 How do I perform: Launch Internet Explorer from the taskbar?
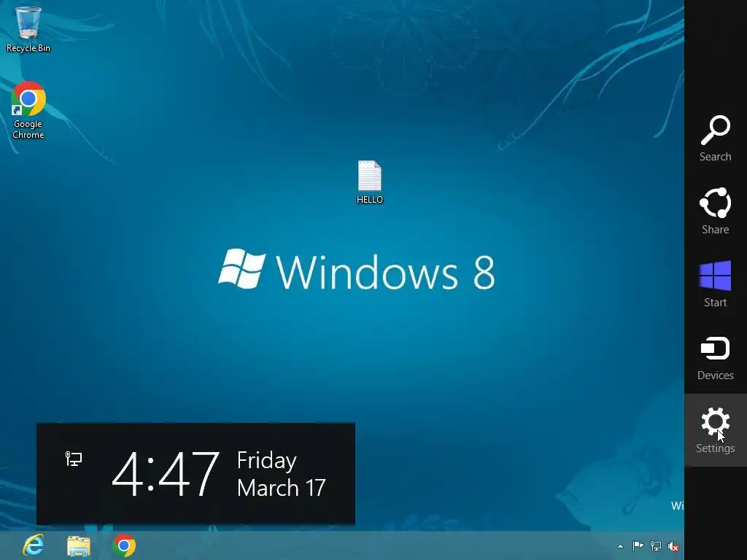pyautogui.click(x=34, y=545)
